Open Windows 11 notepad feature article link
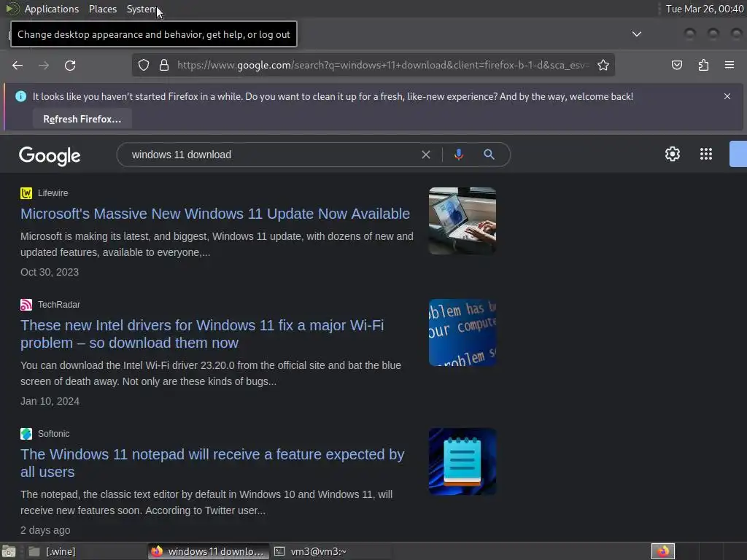 [x=212, y=463]
